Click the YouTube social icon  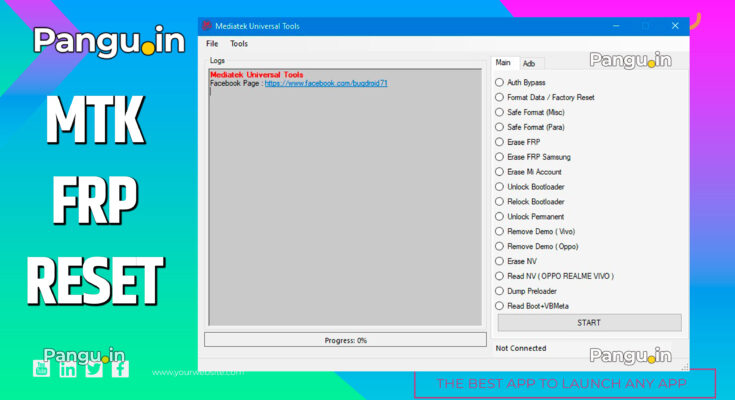[x=41, y=369]
